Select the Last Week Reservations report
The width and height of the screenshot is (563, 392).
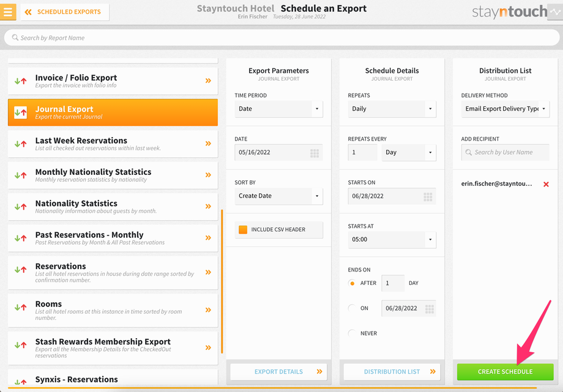[x=113, y=144]
